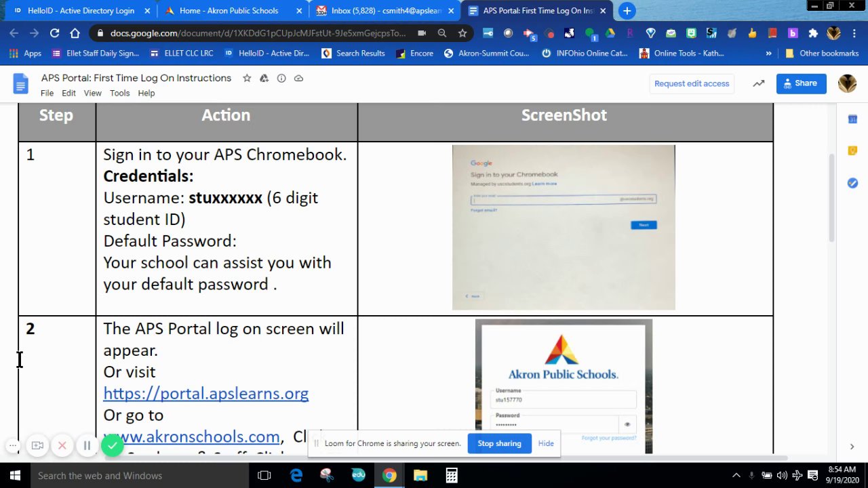Open the View menu
This screenshot has width=868, height=488.
[92, 93]
